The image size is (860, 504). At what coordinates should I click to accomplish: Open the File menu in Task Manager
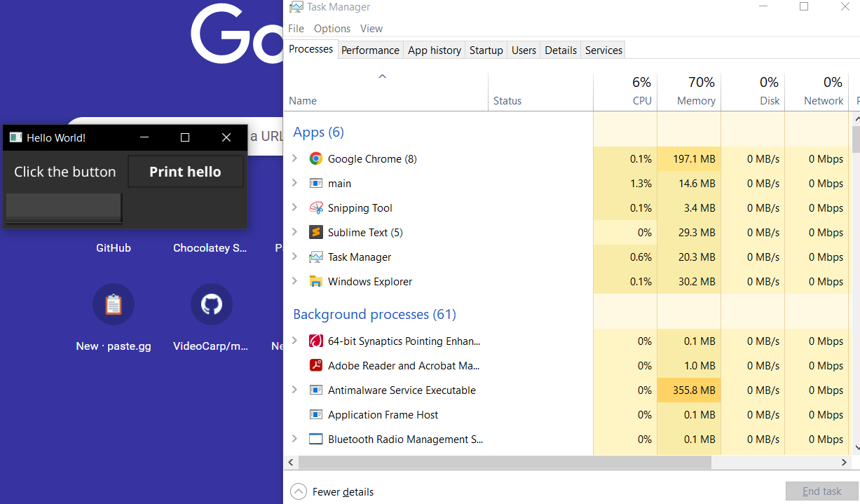pyautogui.click(x=296, y=29)
